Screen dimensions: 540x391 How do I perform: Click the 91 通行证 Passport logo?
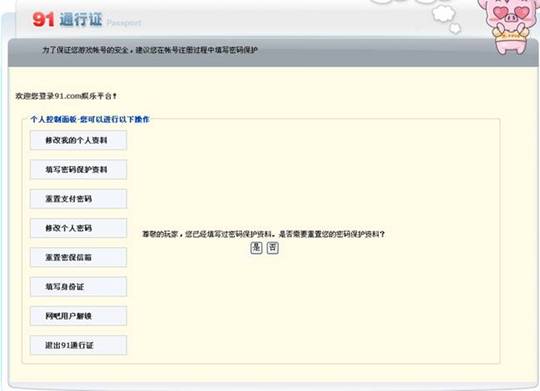click(87, 20)
